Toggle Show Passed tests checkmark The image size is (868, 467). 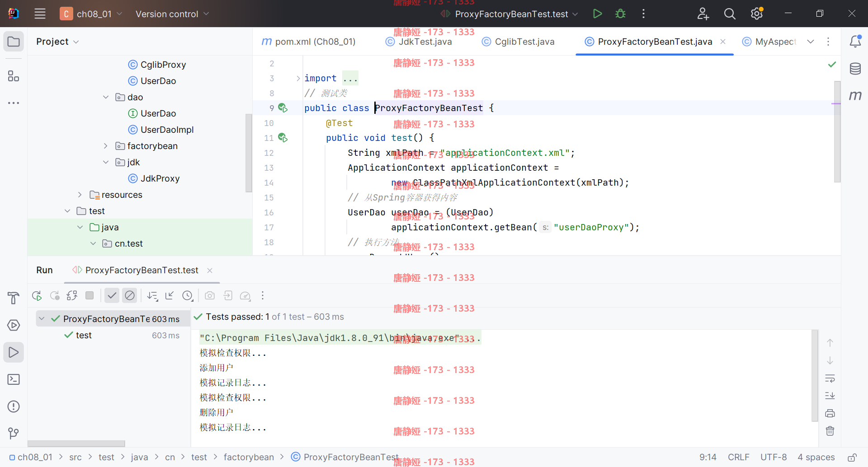point(112,295)
